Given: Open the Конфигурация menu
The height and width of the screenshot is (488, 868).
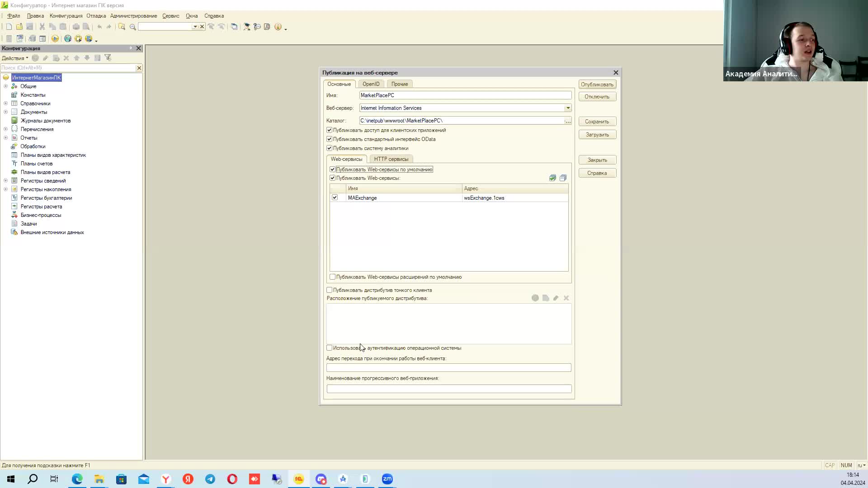Looking at the screenshot, I should coord(66,16).
